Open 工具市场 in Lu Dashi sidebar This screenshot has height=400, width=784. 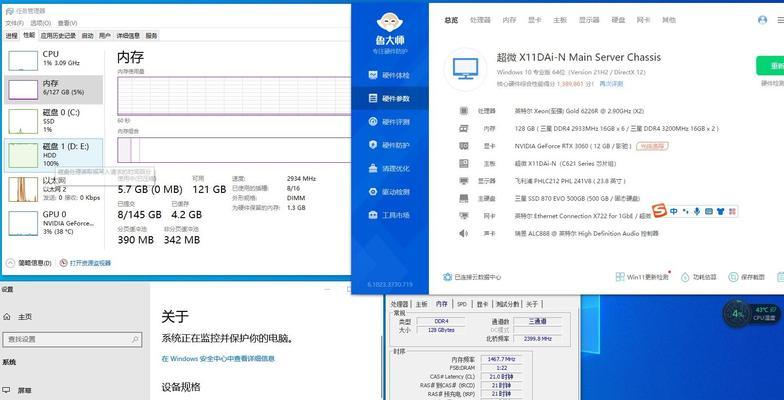coord(390,215)
